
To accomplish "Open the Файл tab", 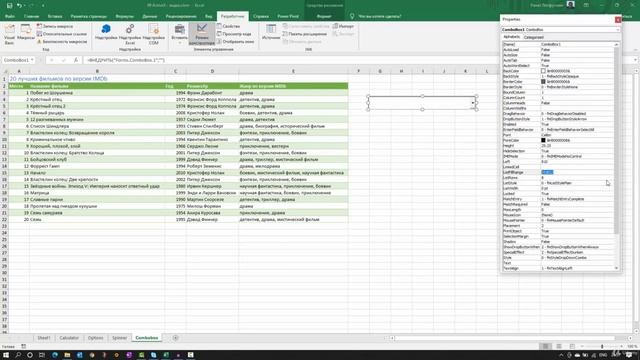I will pyautogui.click(x=10, y=16).
